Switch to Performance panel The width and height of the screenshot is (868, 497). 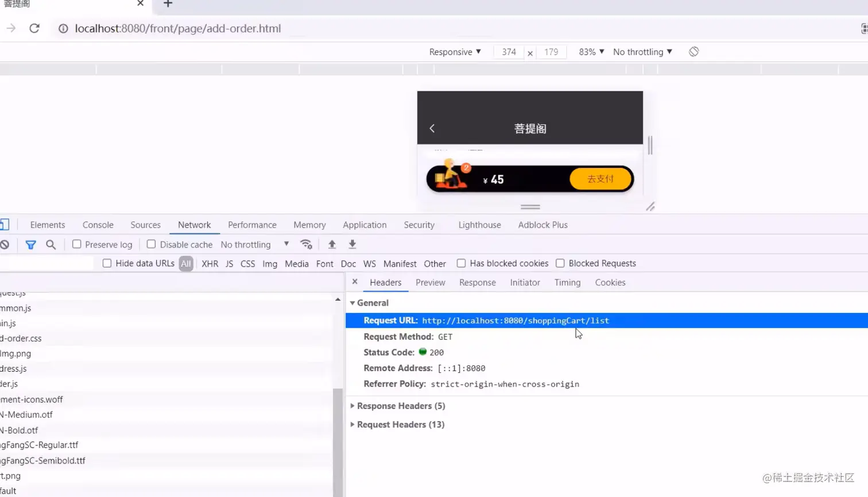[252, 225]
